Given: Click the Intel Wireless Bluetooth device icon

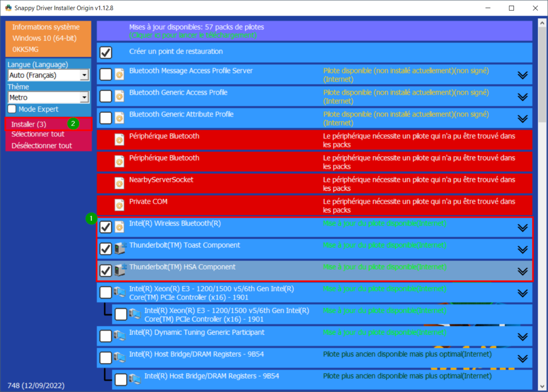Looking at the screenshot, I should tap(119, 227).
